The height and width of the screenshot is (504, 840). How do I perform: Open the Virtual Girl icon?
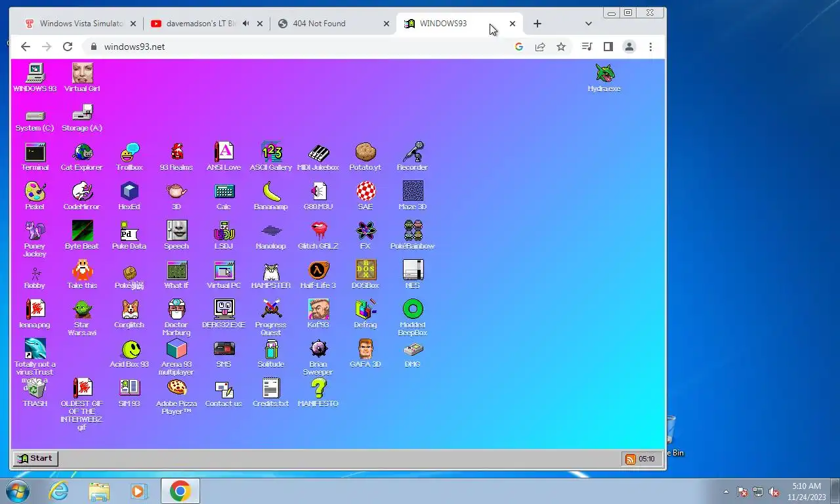(x=82, y=77)
